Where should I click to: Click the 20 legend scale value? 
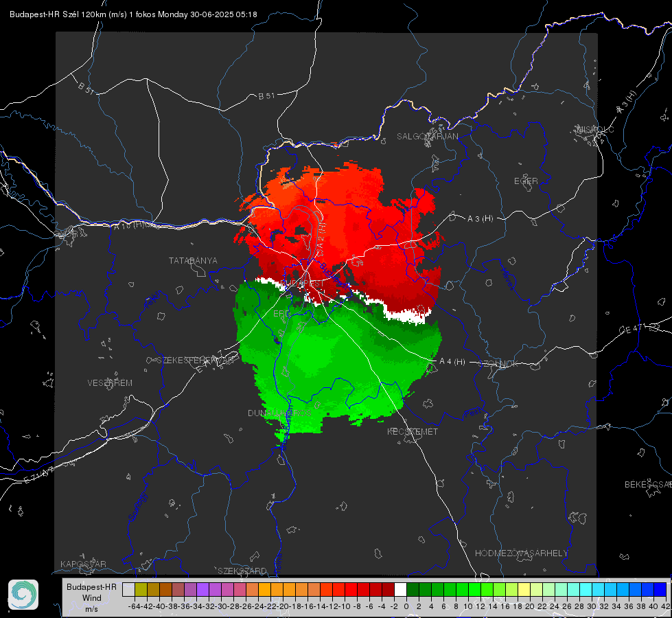coord(530,606)
